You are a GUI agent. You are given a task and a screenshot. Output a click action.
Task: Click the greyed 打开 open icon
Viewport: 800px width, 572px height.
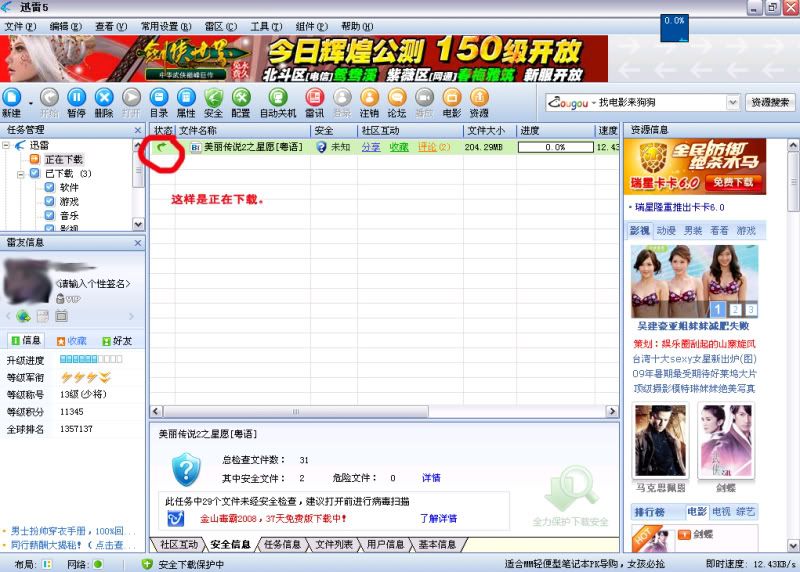(x=132, y=97)
